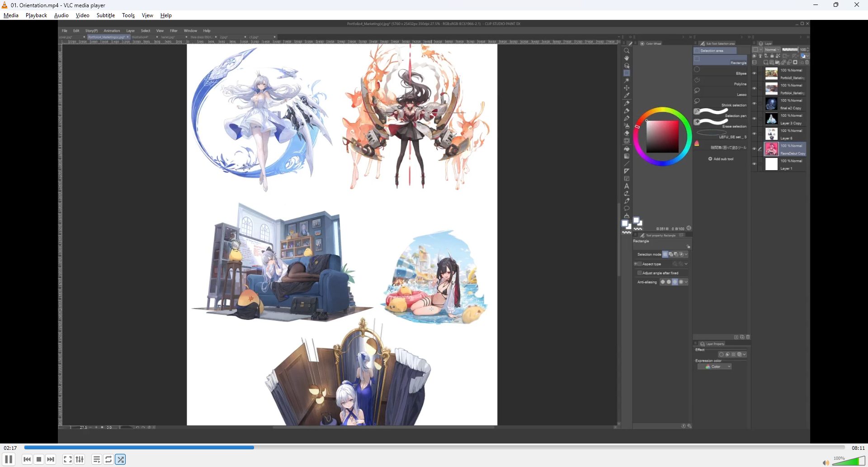Viewport: 868px width, 467px height.
Task: Adjust the VLC volume slider
Action: click(x=849, y=461)
